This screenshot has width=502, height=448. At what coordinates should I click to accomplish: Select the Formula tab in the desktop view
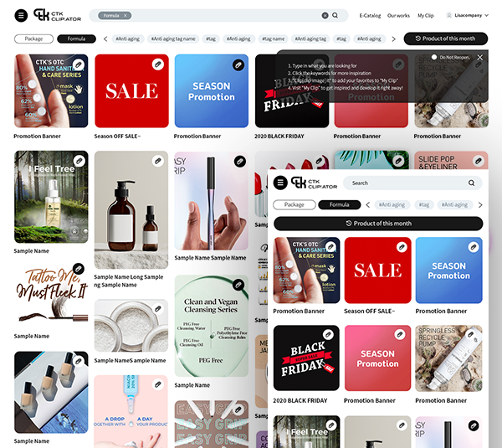point(76,39)
